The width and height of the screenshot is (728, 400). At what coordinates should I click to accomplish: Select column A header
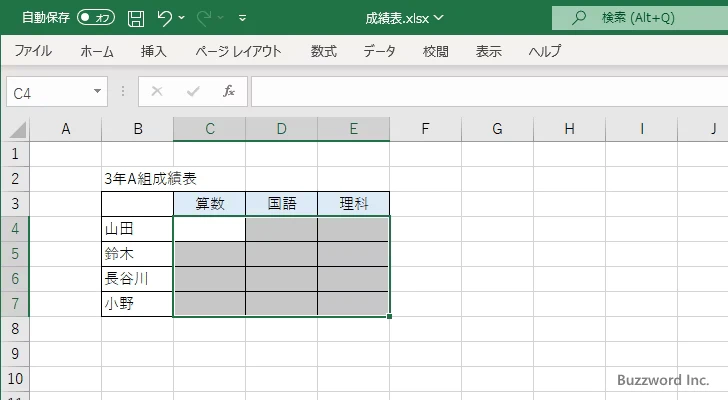click(65, 129)
